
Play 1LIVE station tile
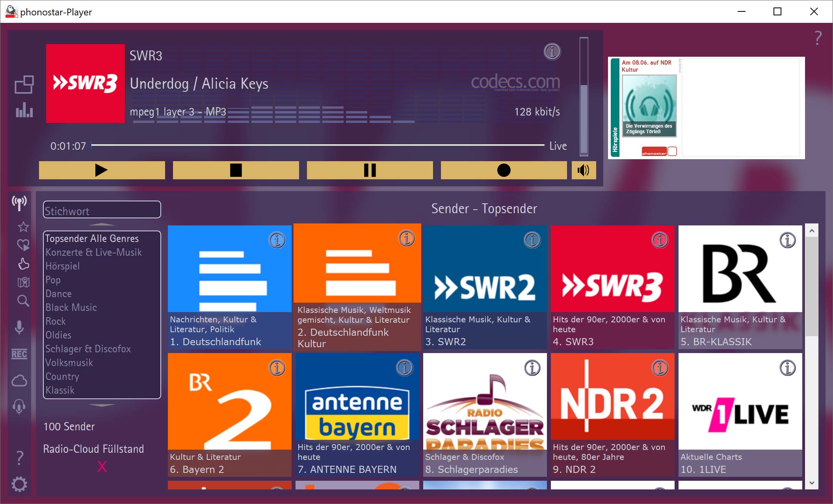click(740, 415)
